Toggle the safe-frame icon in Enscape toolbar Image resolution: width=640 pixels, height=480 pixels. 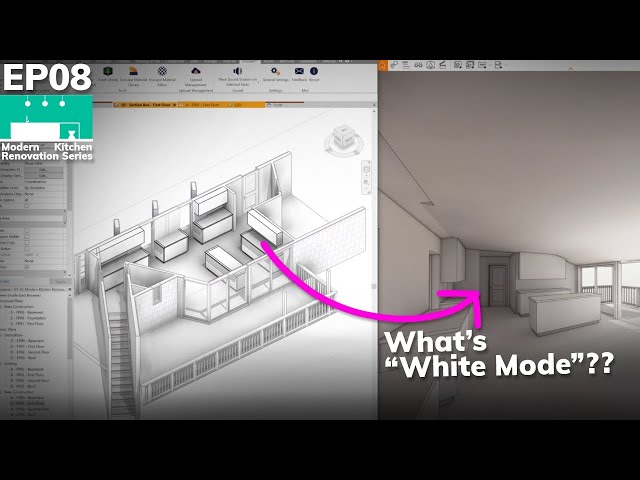pyautogui.click(x=431, y=65)
